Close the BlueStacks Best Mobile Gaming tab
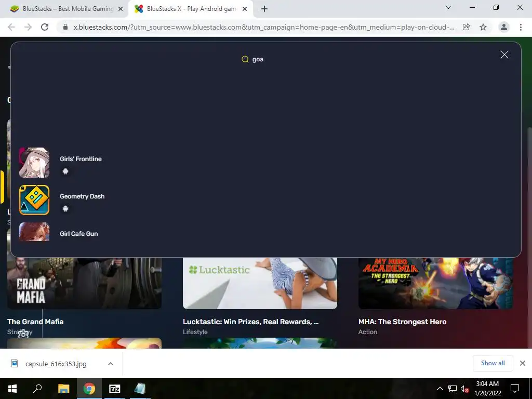This screenshot has width=532, height=399. click(x=120, y=9)
